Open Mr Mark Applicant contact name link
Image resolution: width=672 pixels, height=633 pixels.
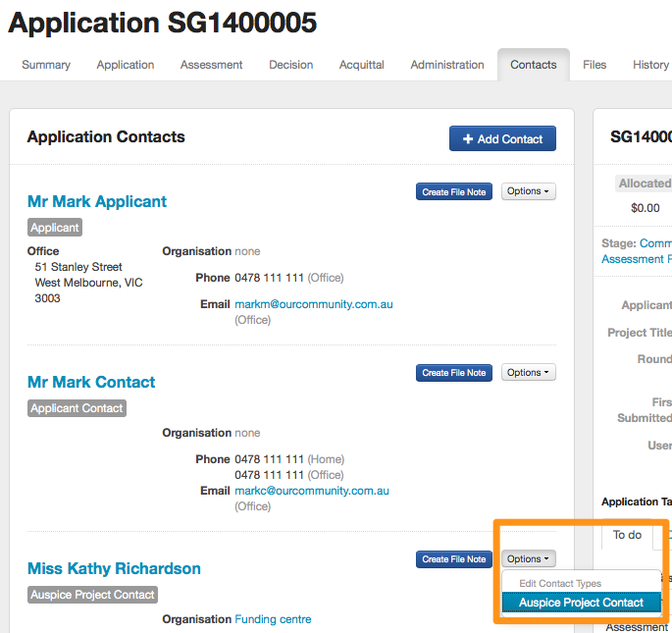[x=97, y=201]
